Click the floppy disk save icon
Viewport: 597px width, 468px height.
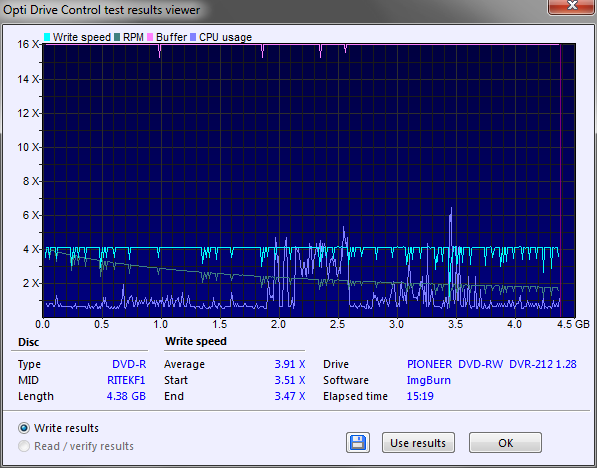(x=358, y=442)
